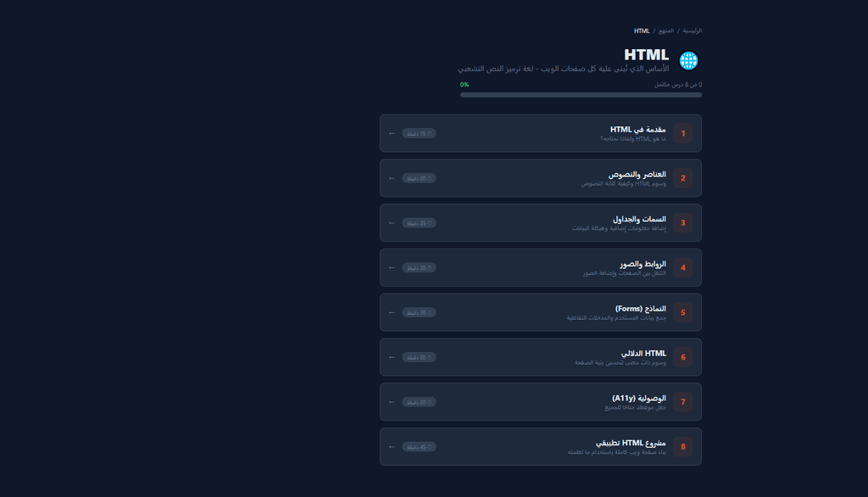The width and height of the screenshot is (868, 497).
Task: Click the globe icon beside HTML heading
Action: click(x=688, y=60)
